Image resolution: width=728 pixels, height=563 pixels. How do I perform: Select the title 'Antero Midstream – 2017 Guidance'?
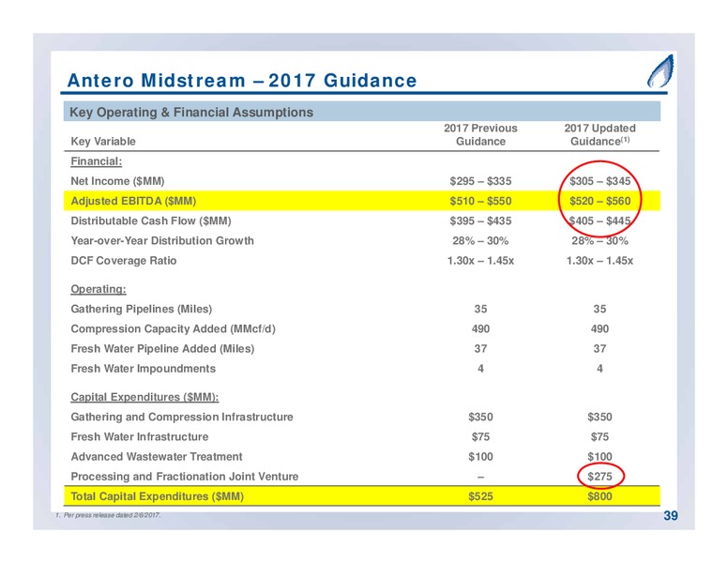pos(242,81)
